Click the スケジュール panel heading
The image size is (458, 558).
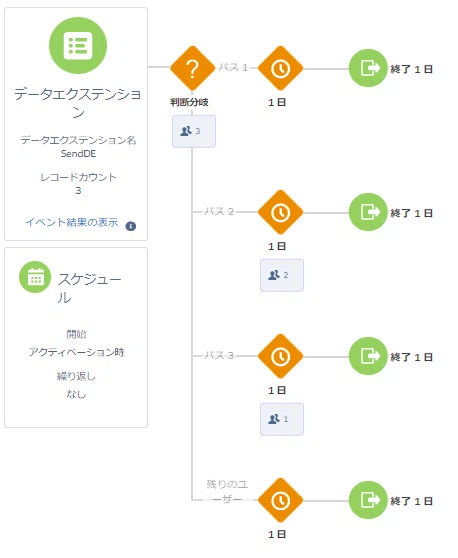pyautogui.click(x=89, y=288)
